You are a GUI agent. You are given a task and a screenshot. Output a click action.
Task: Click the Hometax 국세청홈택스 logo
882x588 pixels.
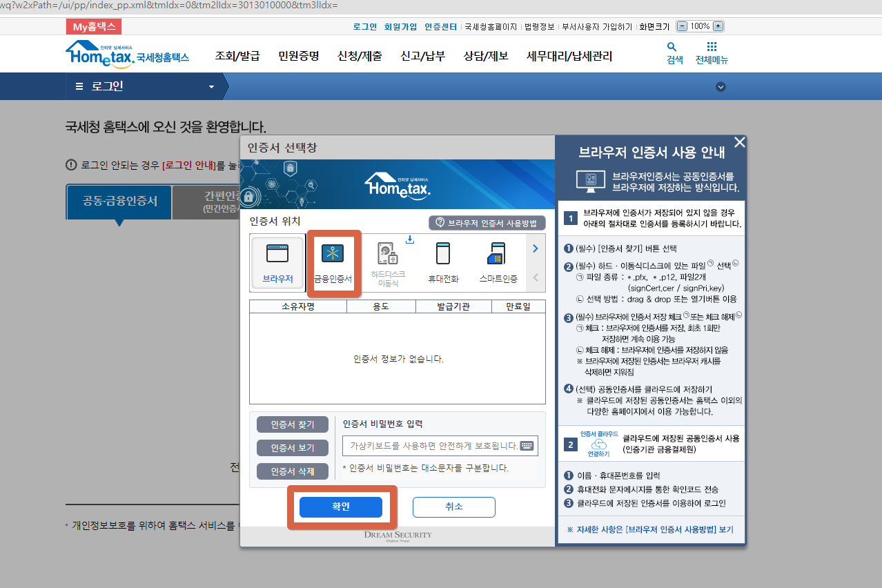point(128,53)
